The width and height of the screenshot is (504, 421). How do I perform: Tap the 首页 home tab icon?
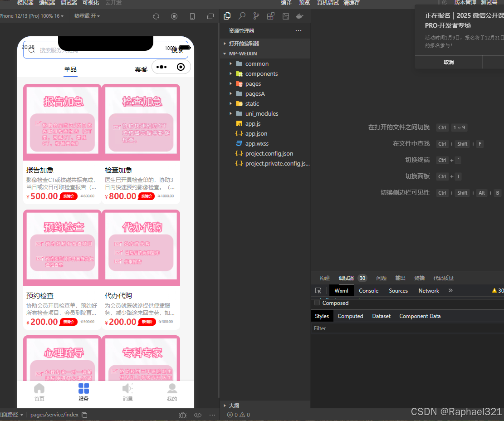pyautogui.click(x=39, y=392)
